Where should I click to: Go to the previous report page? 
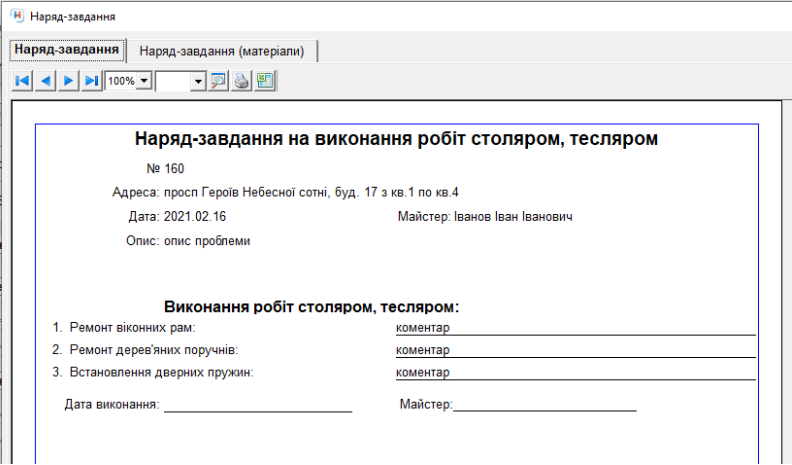coord(45,81)
